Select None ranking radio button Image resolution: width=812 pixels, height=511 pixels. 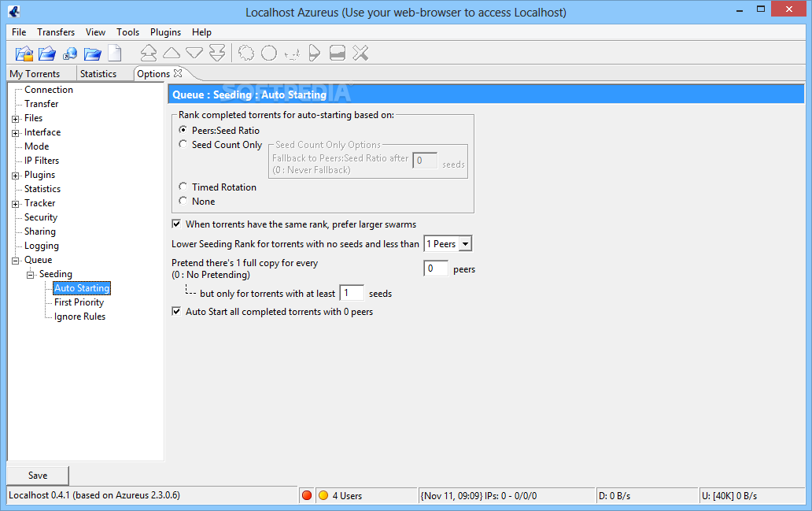(x=183, y=201)
